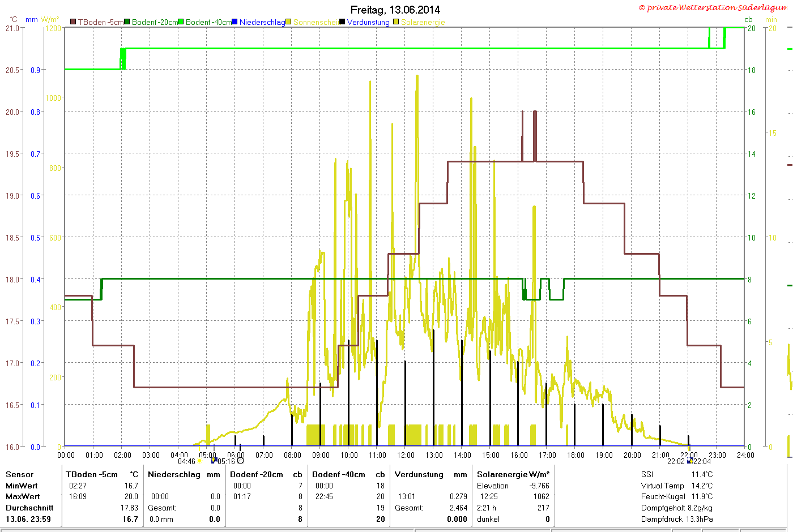Click the Dampfdruck 13.3hPa reading
The height and width of the screenshot is (532, 810).
click(x=677, y=519)
